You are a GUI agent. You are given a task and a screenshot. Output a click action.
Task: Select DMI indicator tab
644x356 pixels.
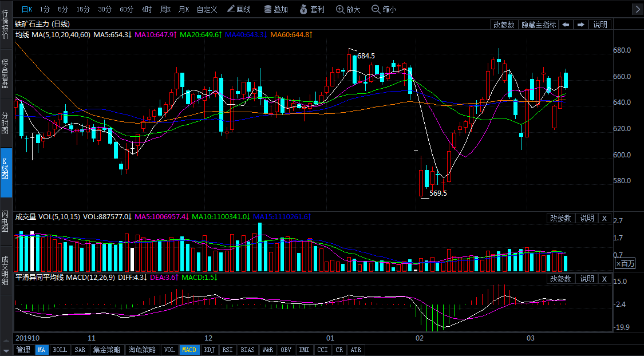(x=305, y=350)
